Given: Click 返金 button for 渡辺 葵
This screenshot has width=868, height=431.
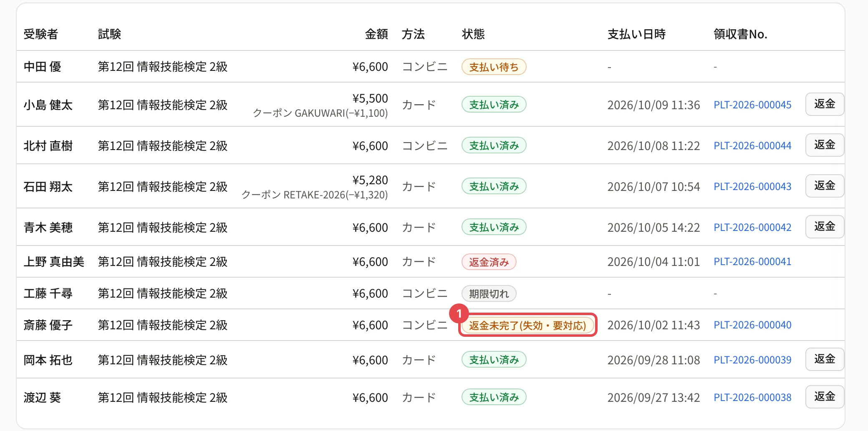Looking at the screenshot, I should (x=825, y=397).
